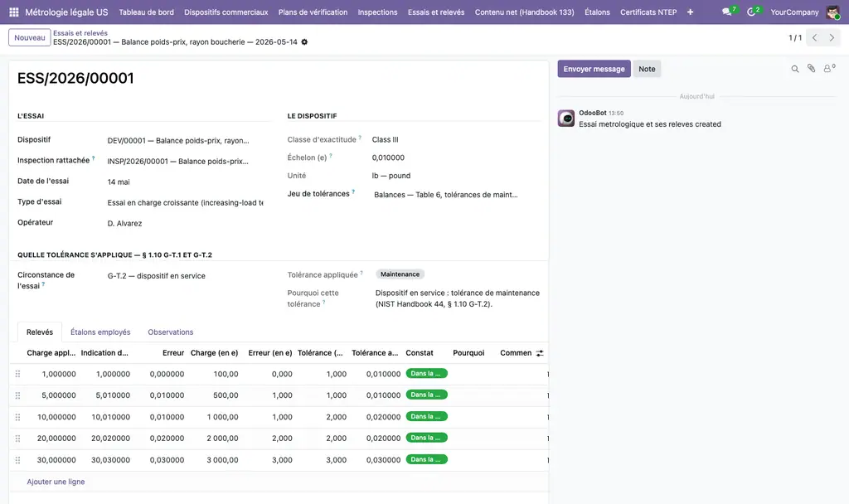Open the Certificats NTEP menu
The height and width of the screenshot is (504, 849).
(648, 12)
